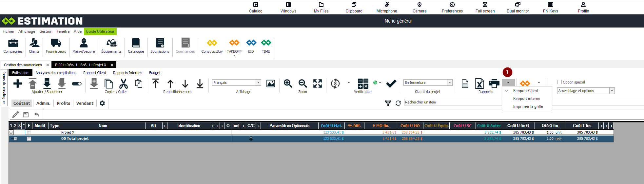Click the Rechercher un item field
The width and height of the screenshot is (644, 184).
click(x=452, y=102)
